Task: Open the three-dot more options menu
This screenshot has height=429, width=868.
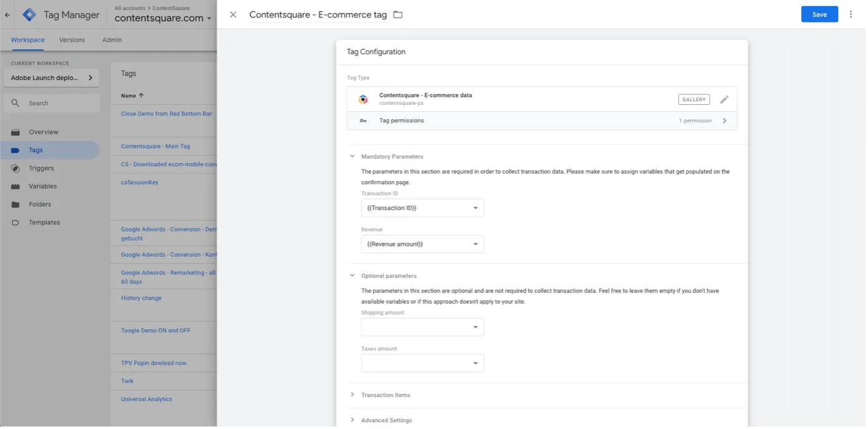Action: pos(851,14)
